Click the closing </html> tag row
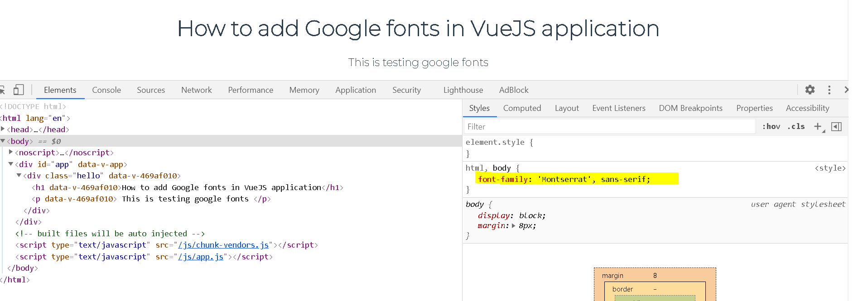 [15, 280]
